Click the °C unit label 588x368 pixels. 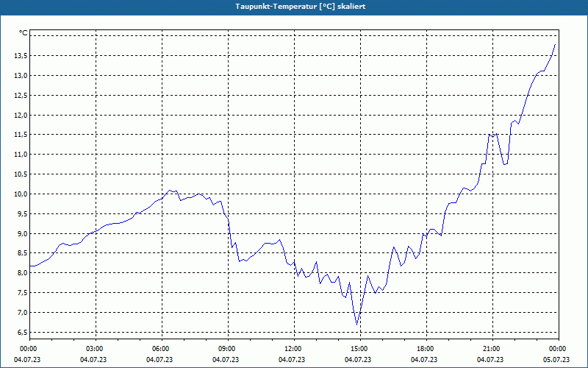click(x=24, y=33)
